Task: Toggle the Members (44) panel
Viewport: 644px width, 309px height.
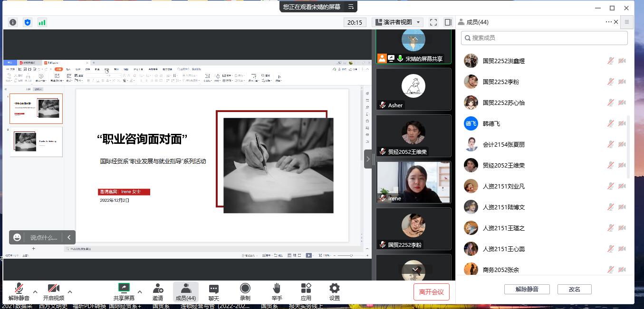Action: coord(185,292)
